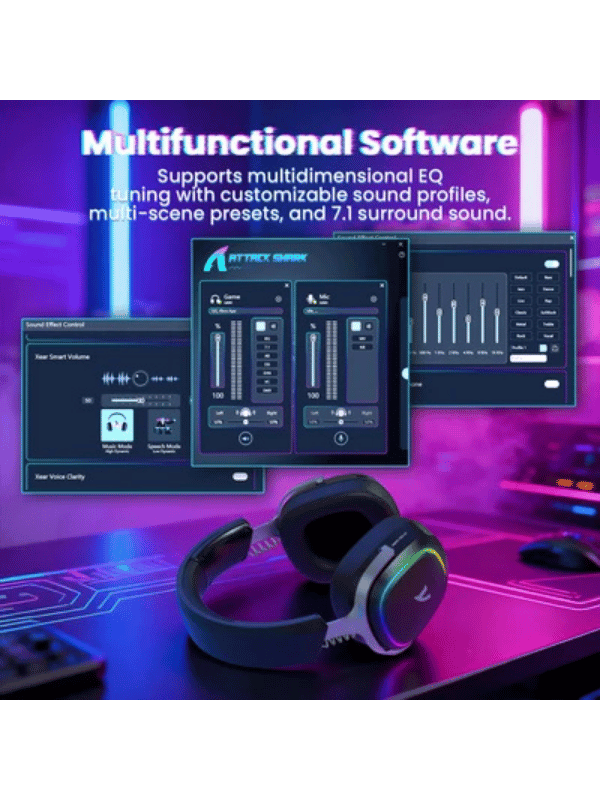Click the first visible EQ band slider

coord(425,313)
